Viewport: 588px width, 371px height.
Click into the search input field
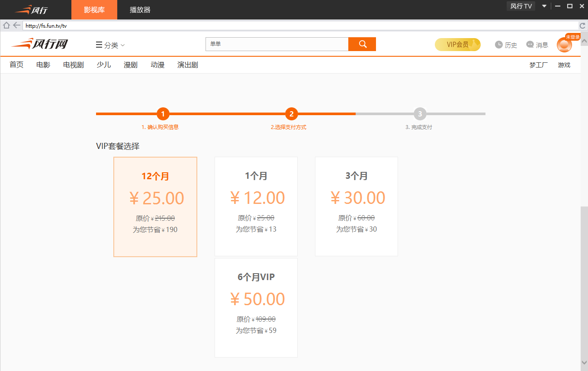277,44
